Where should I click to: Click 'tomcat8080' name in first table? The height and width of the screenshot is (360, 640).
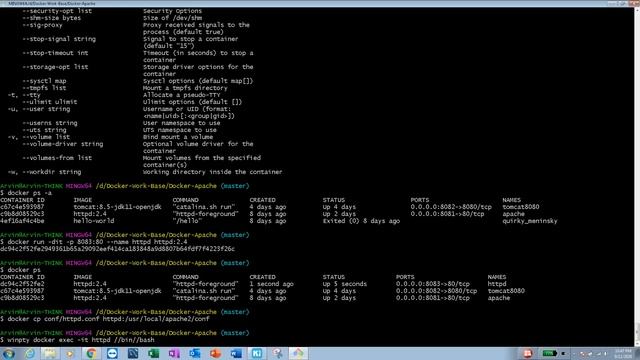(521, 207)
